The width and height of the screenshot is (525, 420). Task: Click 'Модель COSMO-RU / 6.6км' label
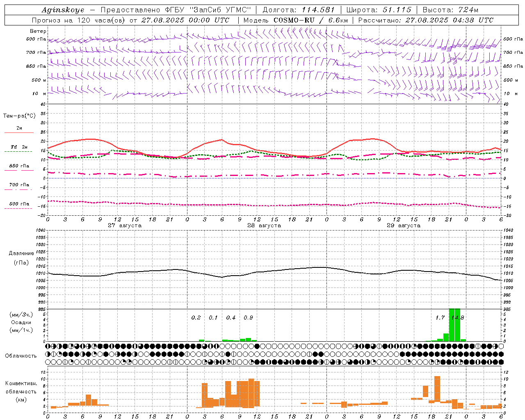pos(296,20)
